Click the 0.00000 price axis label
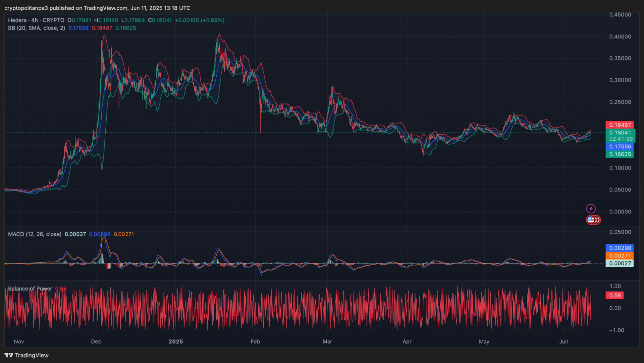Image resolution: width=644 pixels, height=363 pixels. point(620,212)
